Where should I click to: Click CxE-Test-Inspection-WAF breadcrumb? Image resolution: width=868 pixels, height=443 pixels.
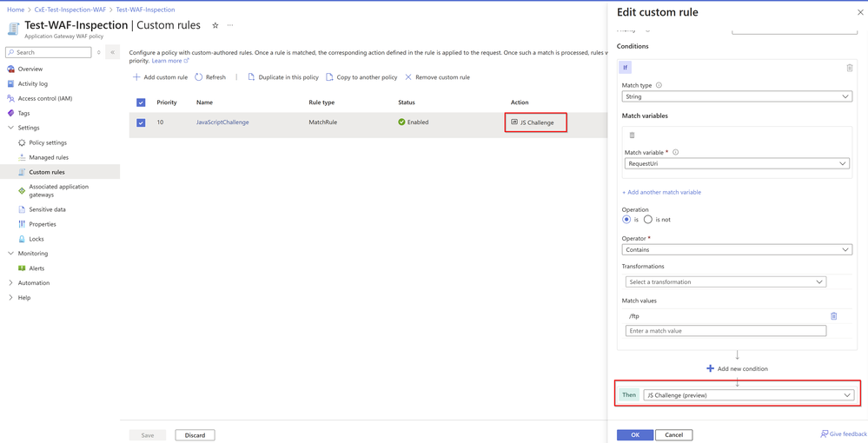[x=70, y=10]
